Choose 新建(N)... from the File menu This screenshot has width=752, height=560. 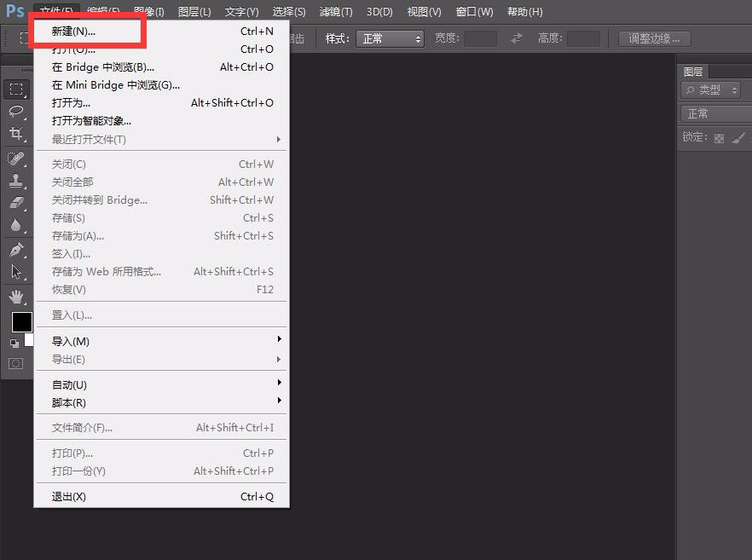point(161,32)
